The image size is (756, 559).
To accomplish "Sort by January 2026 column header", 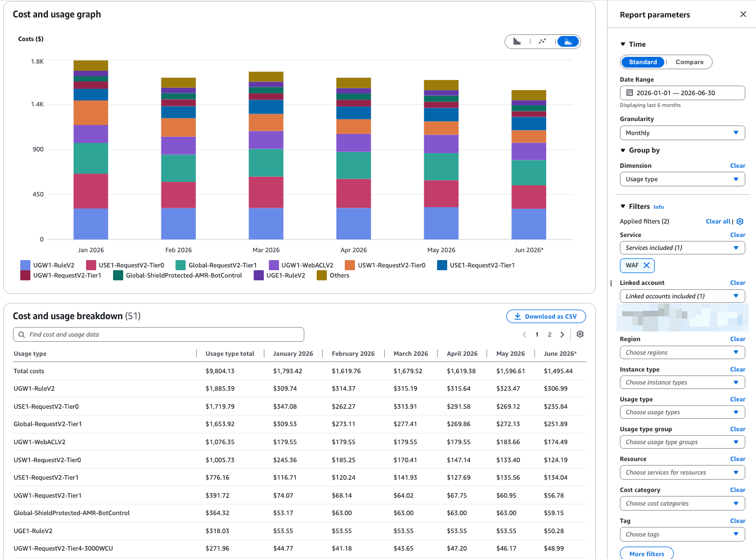I will pos(293,354).
